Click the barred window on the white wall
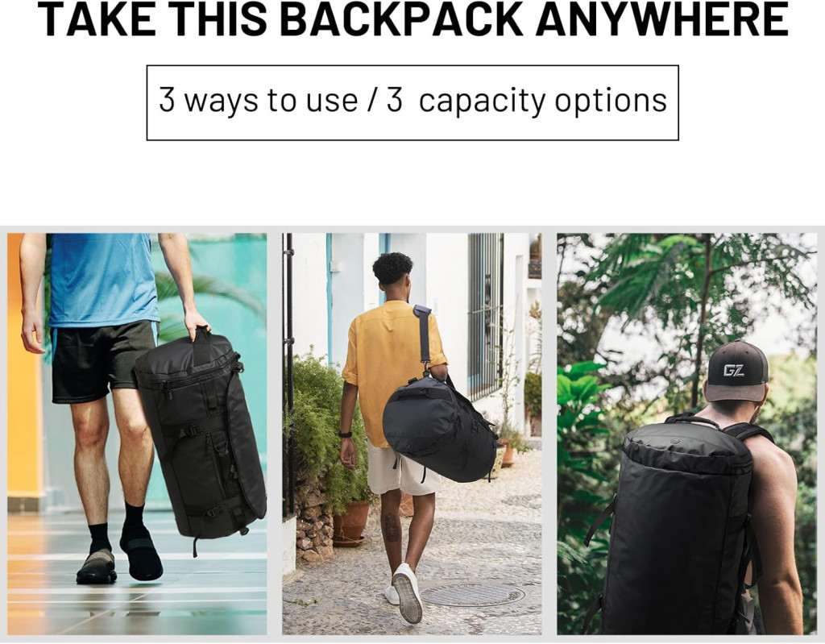The height and width of the screenshot is (644, 825). [x=485, y=315]
